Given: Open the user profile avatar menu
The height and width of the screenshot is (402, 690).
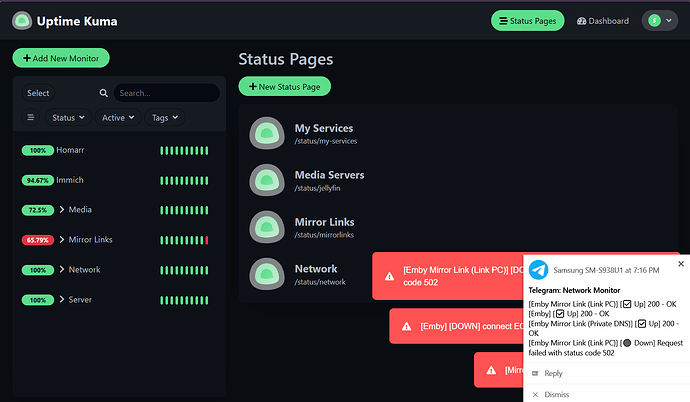Looking at the screenshot, I should tap(659, 20).
